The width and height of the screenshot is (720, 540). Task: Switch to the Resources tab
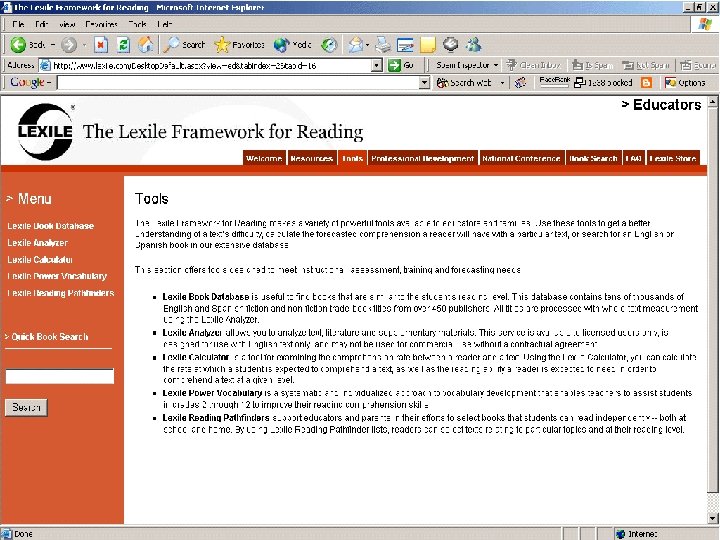312,158
